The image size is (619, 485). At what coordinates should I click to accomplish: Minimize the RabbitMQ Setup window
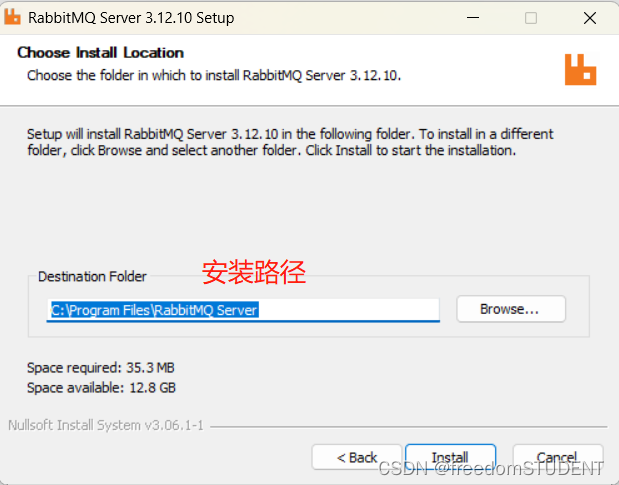[471, 18]
